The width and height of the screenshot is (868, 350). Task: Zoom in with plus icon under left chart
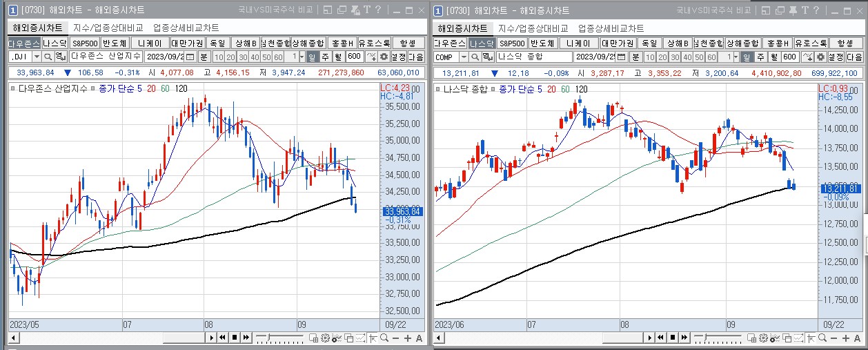point(408,338)
